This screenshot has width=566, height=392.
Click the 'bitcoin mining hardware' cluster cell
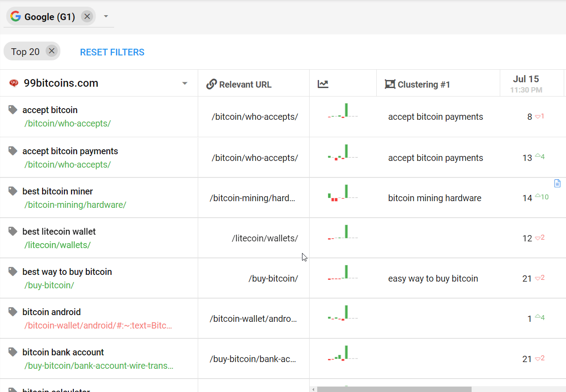click(435, 198)
